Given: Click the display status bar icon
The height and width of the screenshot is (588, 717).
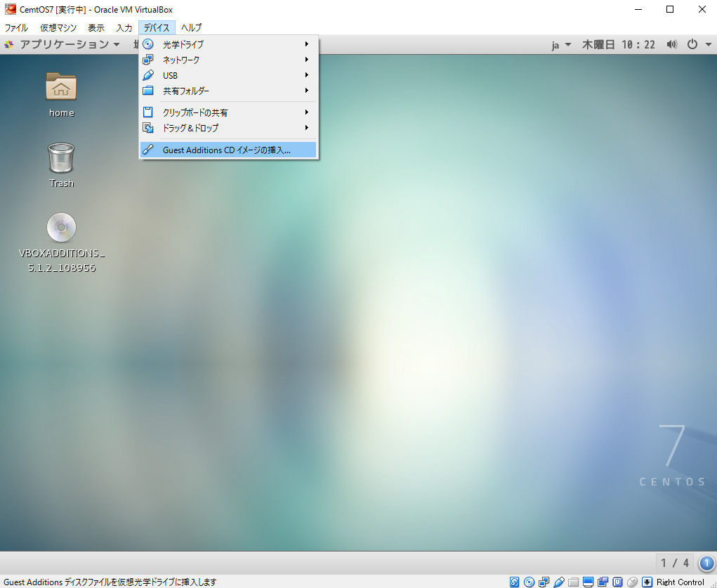Looking at the screenshot, I should click(588, 582).
